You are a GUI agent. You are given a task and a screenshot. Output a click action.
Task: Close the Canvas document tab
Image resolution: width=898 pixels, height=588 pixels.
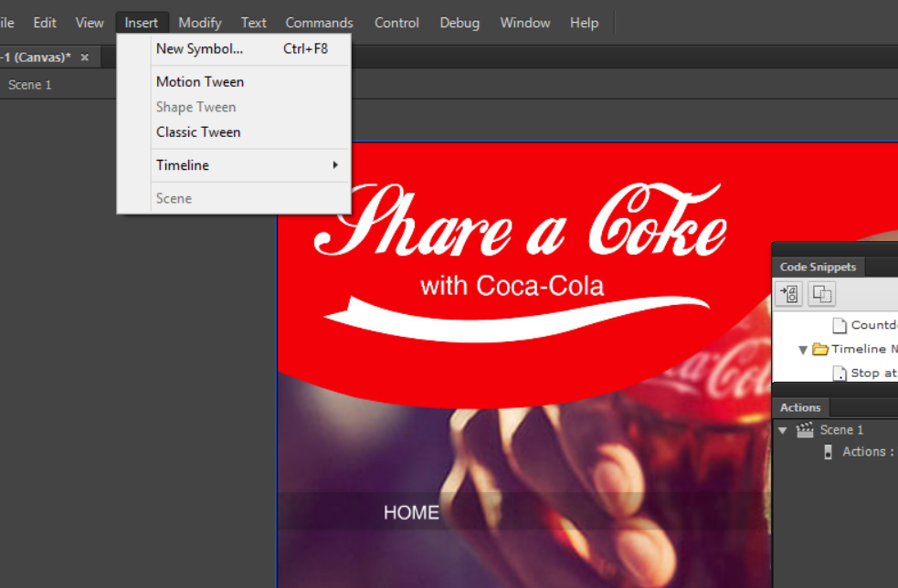83,57
